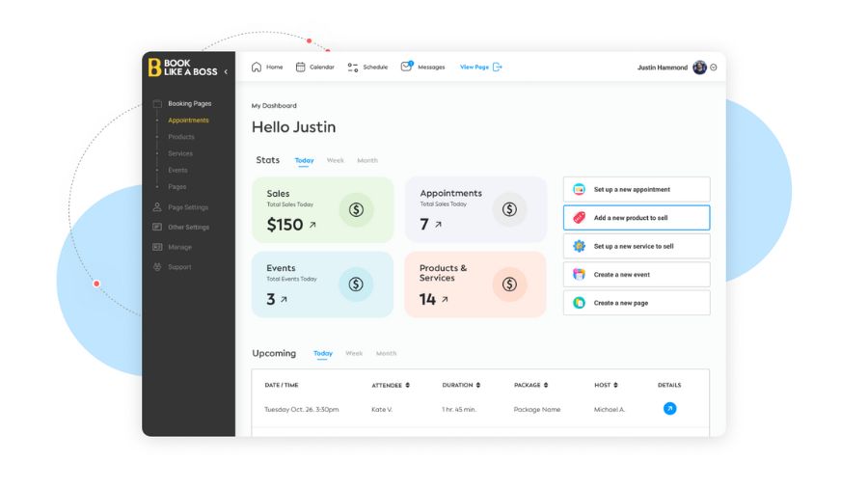Open the Events count 3 arrow
868x488 pixels.
tap(284, 299)
